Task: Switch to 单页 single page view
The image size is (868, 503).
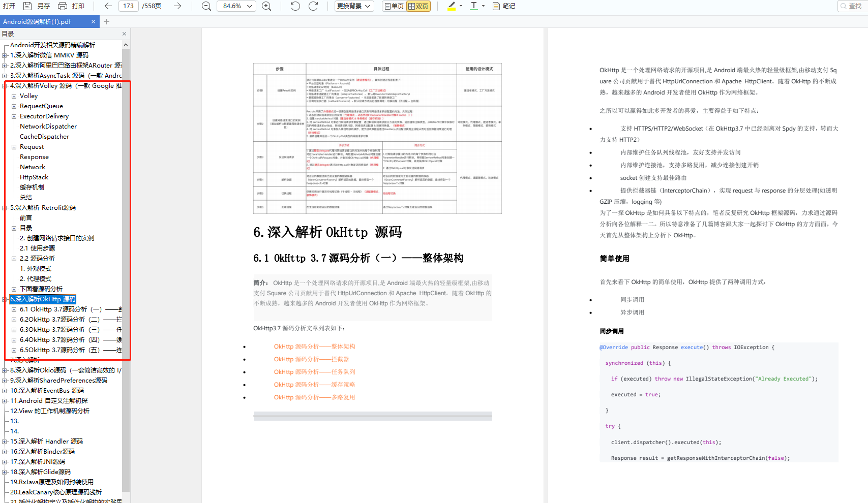Action: [394, 6]
